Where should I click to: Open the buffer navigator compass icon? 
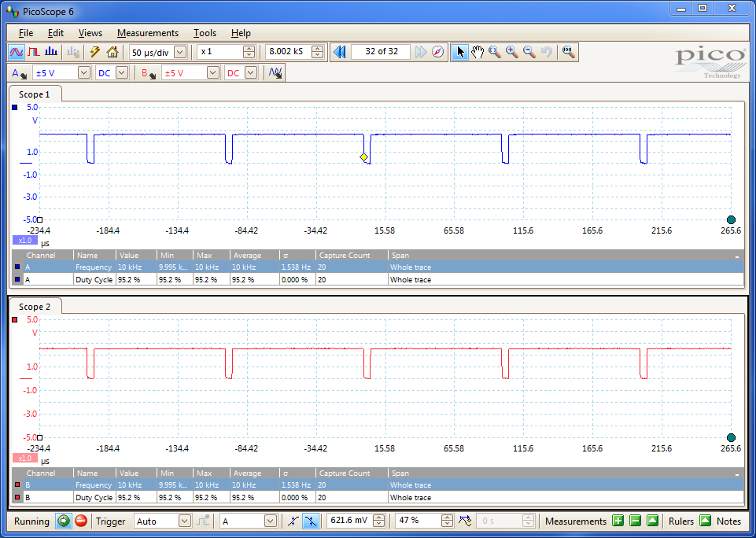coord(438,52)
